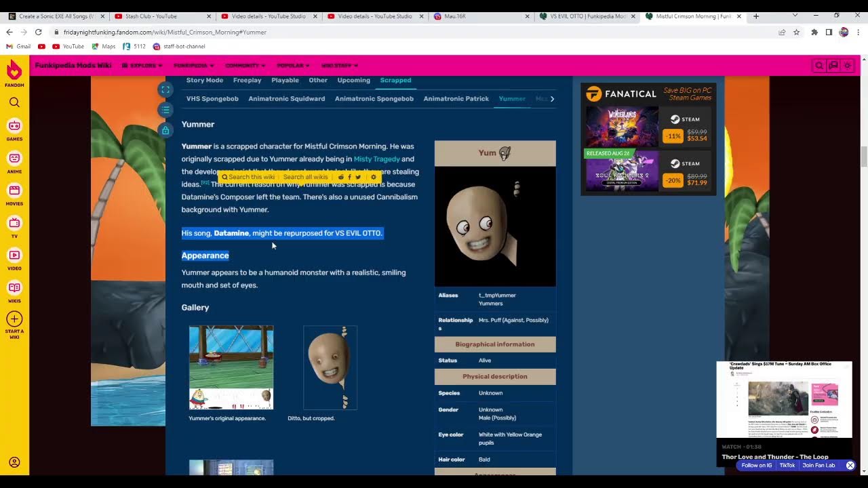This screenshot has width=868, height=488.
Task: Open the user profile icon in sidebar
Action: [14, 462]
